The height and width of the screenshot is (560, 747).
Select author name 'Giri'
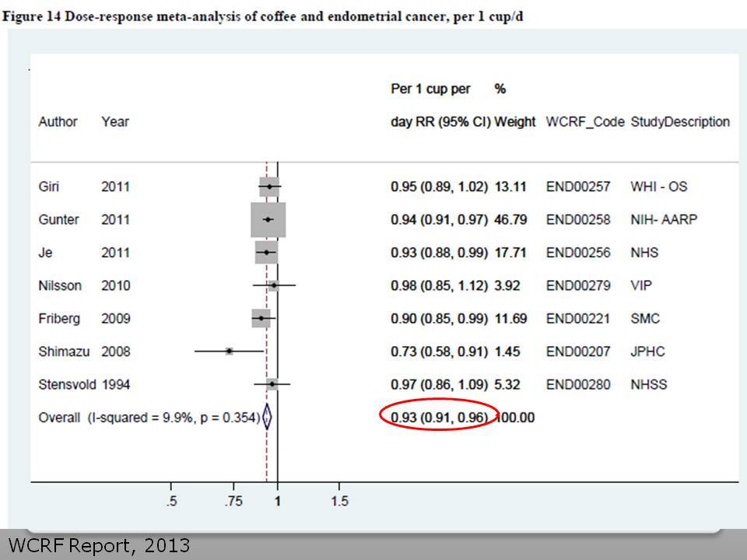coord(48,186)
